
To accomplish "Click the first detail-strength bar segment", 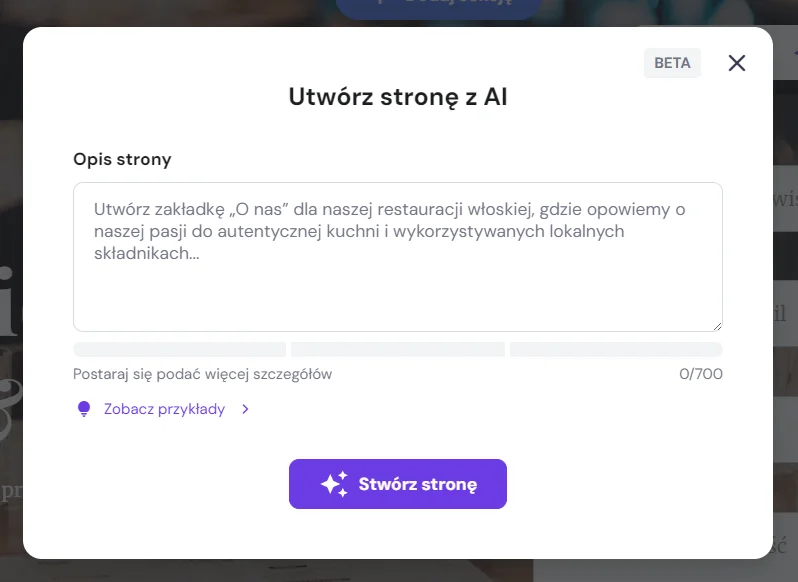I will 179,350.
